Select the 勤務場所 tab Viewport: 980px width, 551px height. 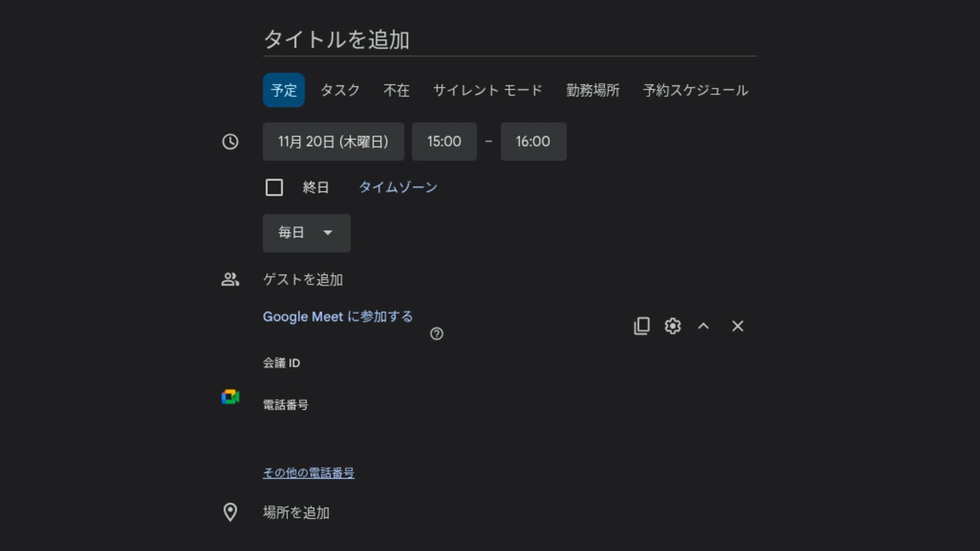click(x=592, y=91)
